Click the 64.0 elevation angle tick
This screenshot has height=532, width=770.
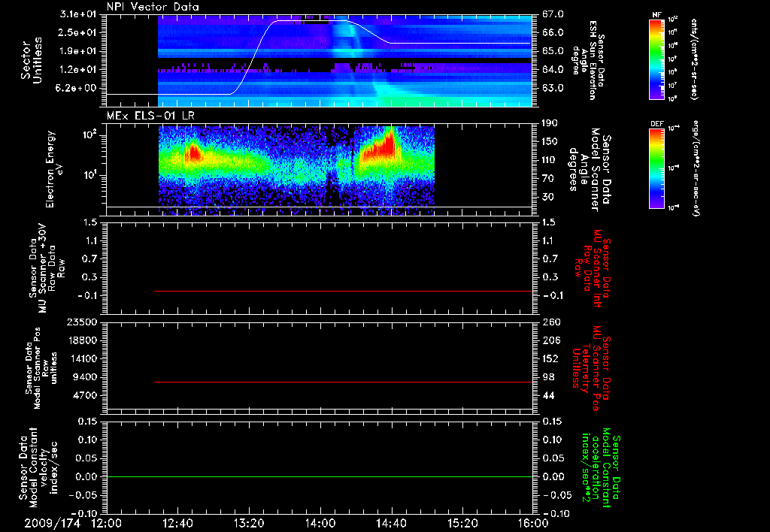pos(553,70)
